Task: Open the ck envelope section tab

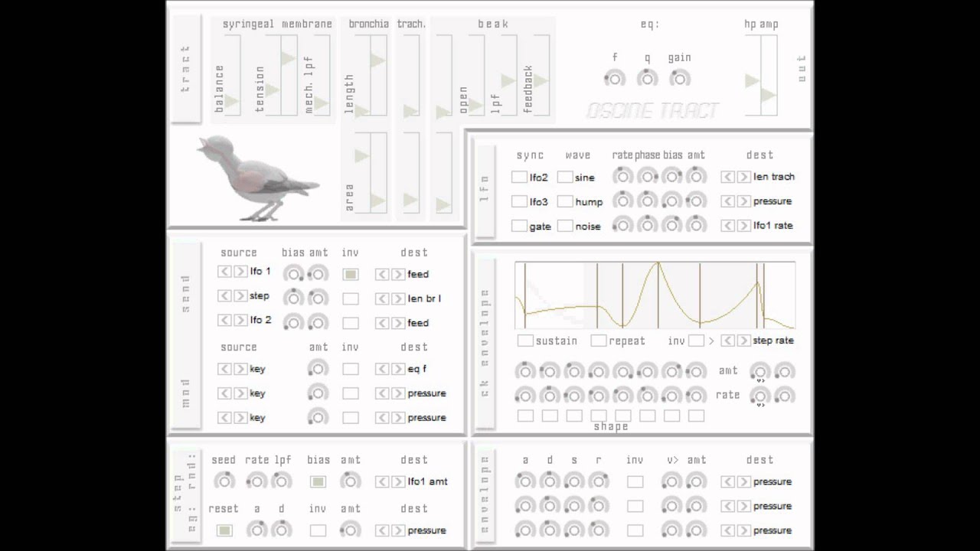Action: (485, 342)
